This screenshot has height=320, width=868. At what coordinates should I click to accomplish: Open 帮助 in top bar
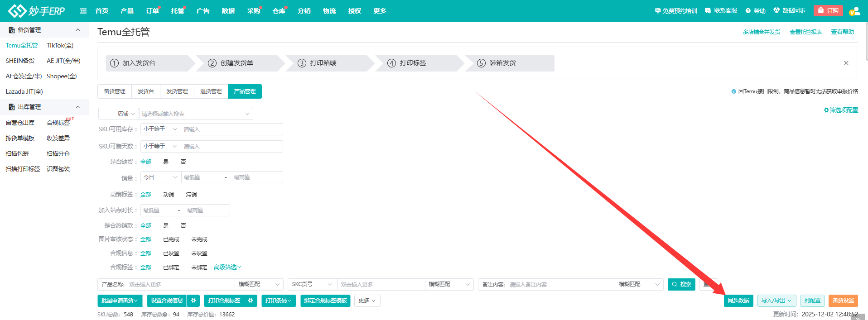tap(756, 11)
